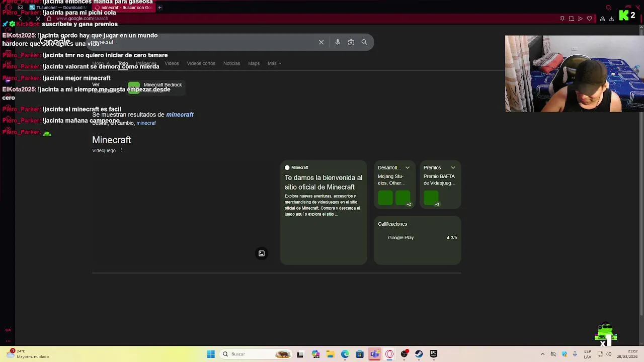Open Microsoft Edge from taskbar
This screenshot has height=362, width=644.
[x=345, y=354]
